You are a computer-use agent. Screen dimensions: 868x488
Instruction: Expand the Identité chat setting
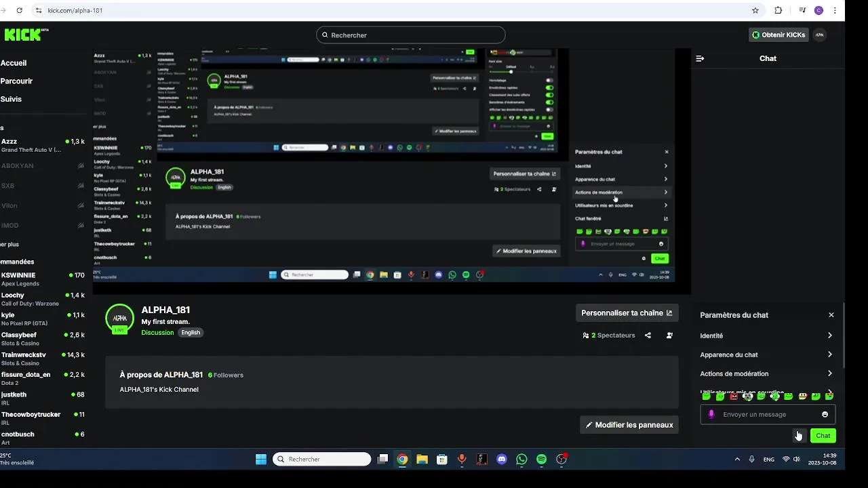(767, 335)
